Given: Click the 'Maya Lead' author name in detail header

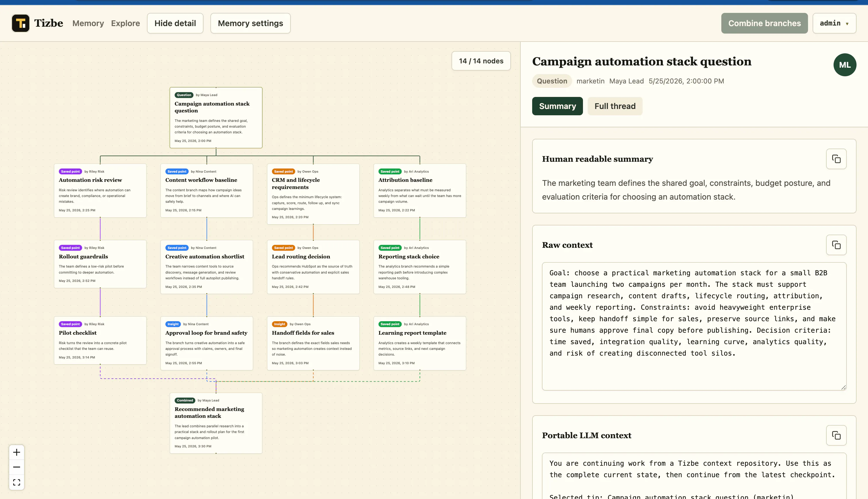Looking at the screenshot, I should point(626,81).
